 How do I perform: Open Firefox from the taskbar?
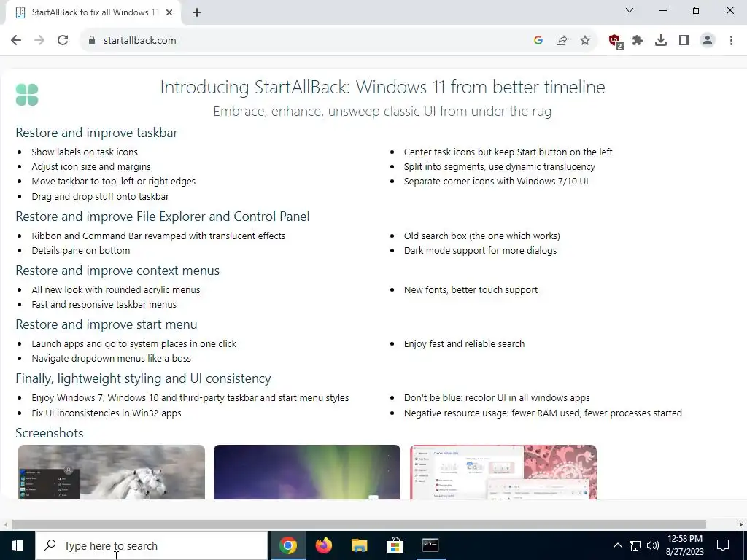(324, 545)
